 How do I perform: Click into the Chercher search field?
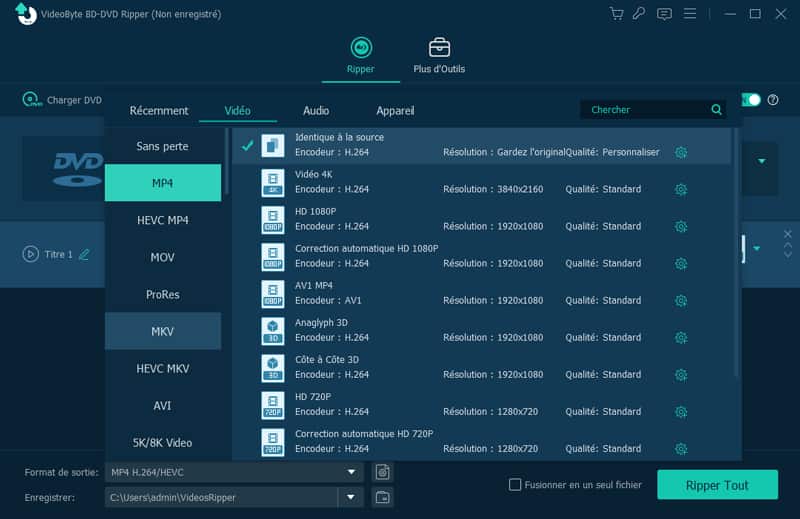pos(645,110)
